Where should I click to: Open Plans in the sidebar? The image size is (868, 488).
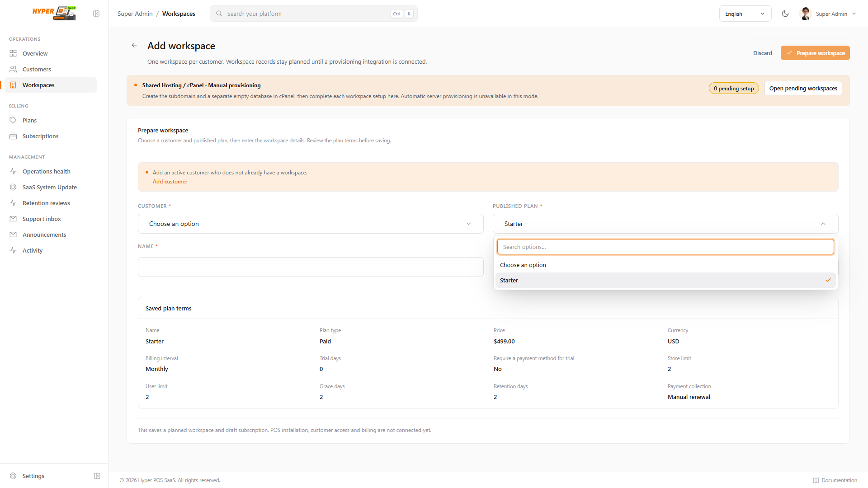click(51, 120)
